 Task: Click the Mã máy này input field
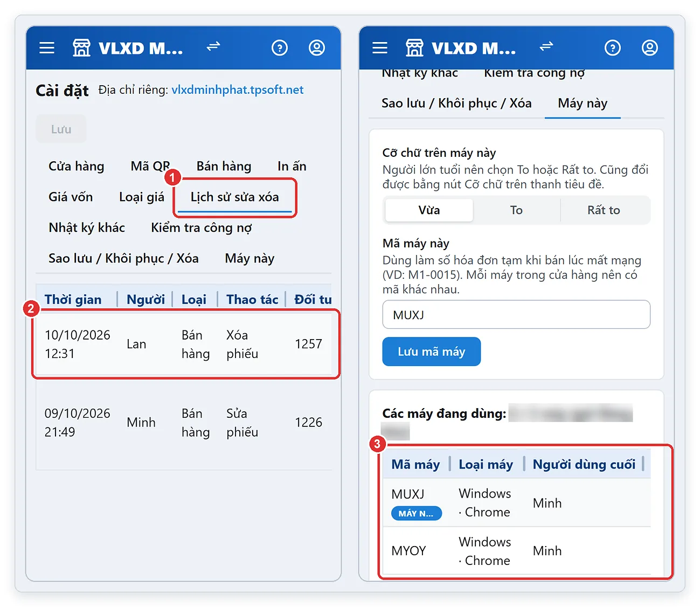[516, 314]
